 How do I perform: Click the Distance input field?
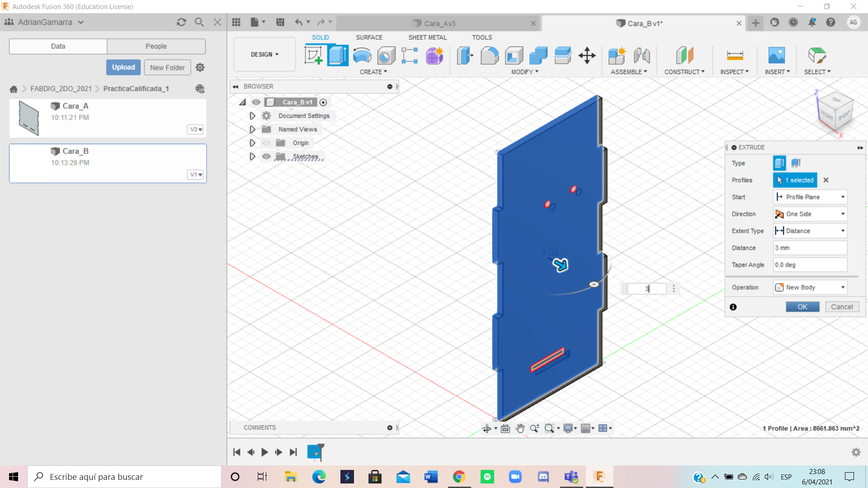pyautogui.click(x=810, y=248)
